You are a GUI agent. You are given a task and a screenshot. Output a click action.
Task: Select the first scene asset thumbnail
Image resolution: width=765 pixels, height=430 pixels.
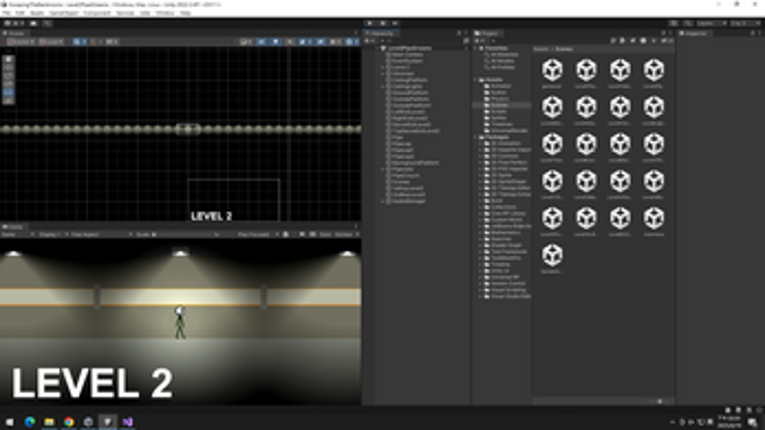pyautogui.click(x=552, y=73)
